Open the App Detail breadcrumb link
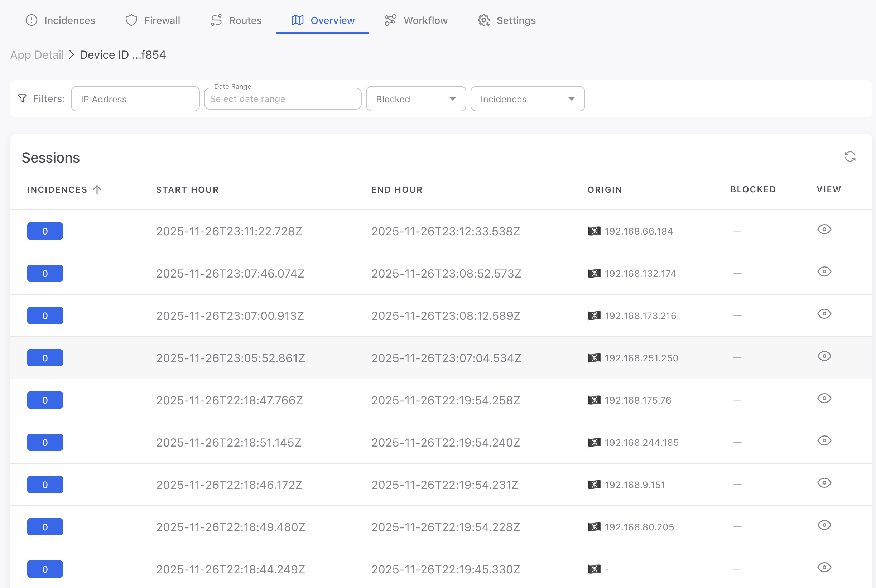The height and width of the screenshot is (588, 876). click(x=37, y=54)
